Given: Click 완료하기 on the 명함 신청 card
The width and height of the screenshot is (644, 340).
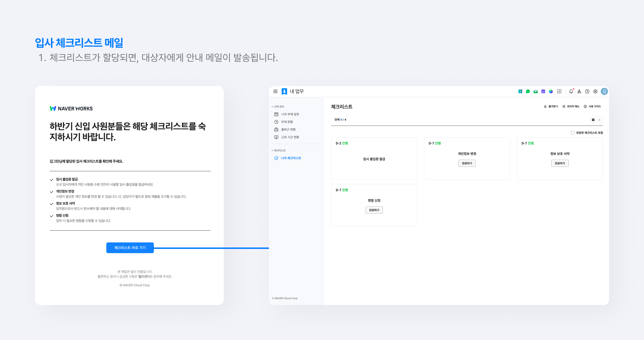Looking at the screenshot, I should click(x=374, y=210).
